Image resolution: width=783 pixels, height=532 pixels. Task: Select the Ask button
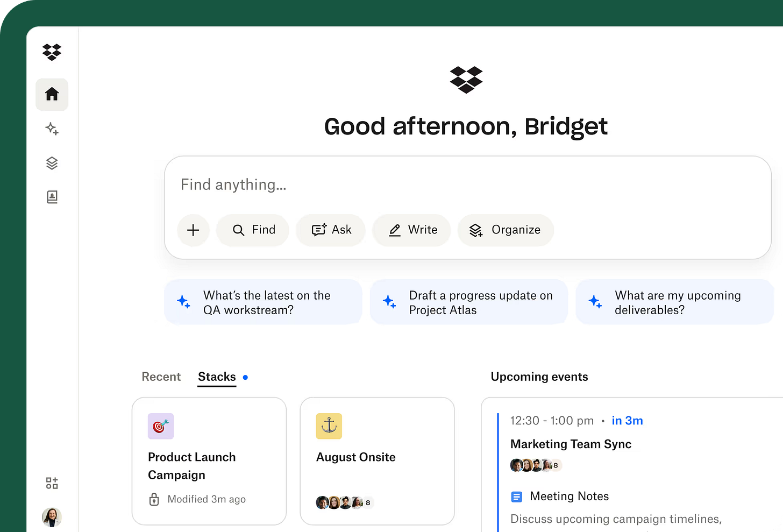[331, 230]
